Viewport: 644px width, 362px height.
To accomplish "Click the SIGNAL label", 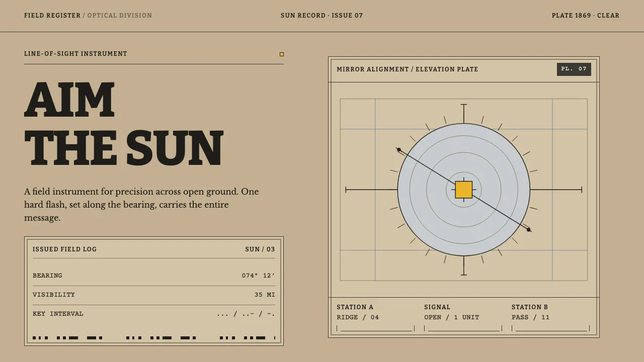I will point(437,307).
